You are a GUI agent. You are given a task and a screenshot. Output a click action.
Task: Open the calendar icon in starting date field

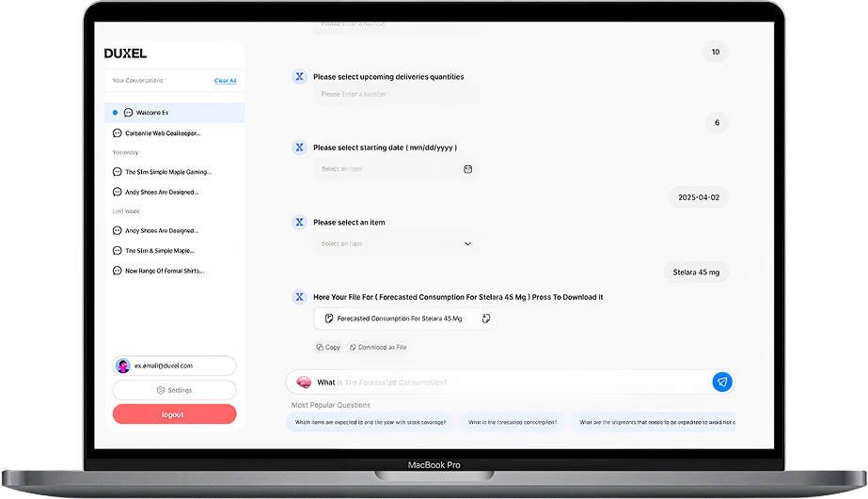pyautogui.click(x=467, y=169)
